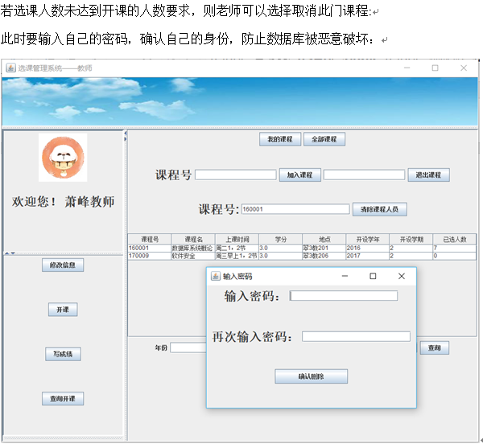This screenshot has height=448, width=483.
Task: Click the 地点 column header
Action: [x=324, y=239]
